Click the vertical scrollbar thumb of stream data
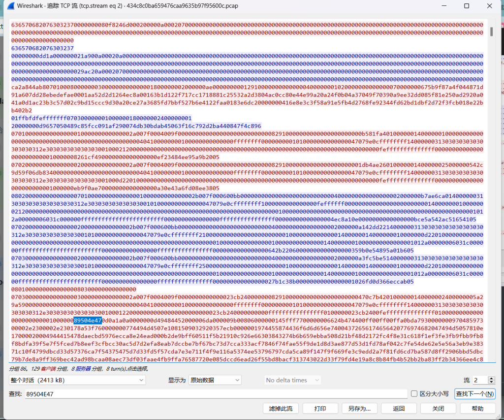 (491, 32)
